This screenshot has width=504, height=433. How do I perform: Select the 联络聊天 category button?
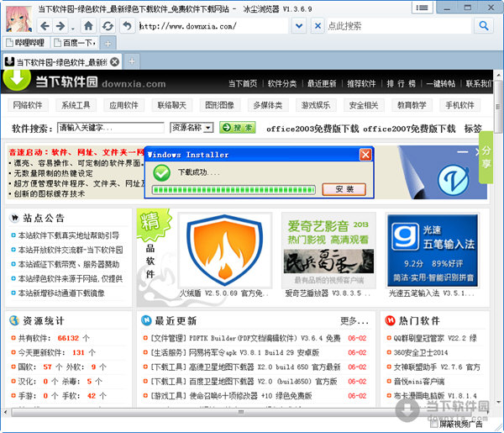(x=172, y=105)
